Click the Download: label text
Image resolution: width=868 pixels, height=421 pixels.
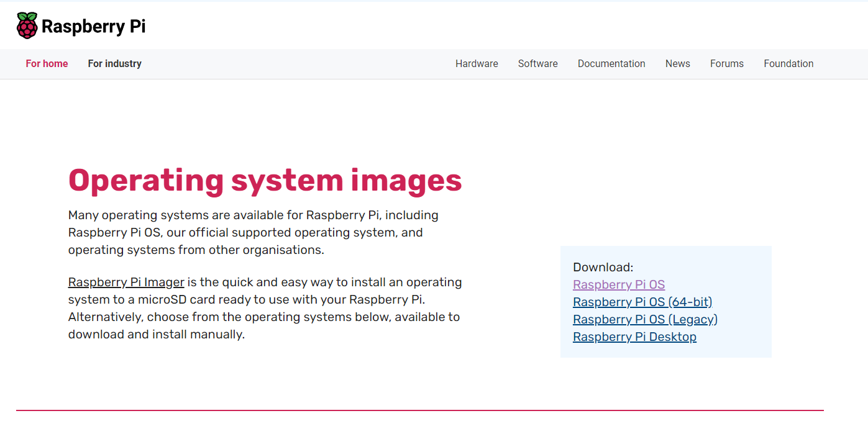pos(603,267)
